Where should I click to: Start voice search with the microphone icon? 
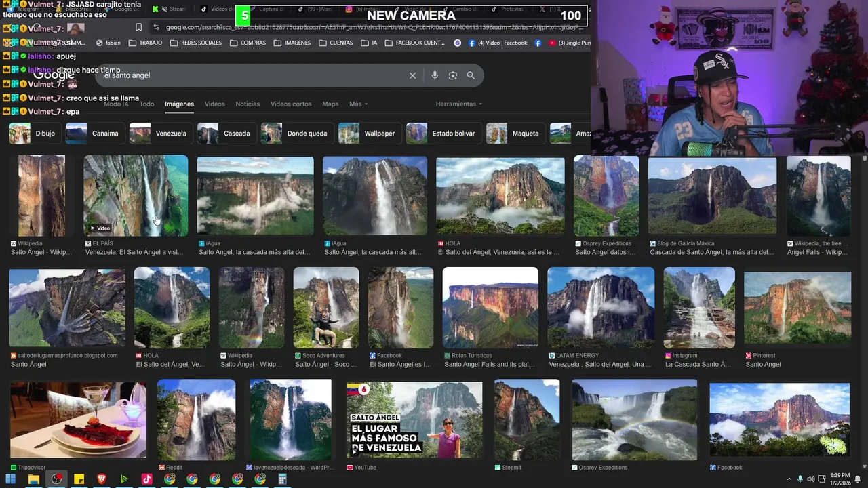pyautogui.click(x=435, y=75)
